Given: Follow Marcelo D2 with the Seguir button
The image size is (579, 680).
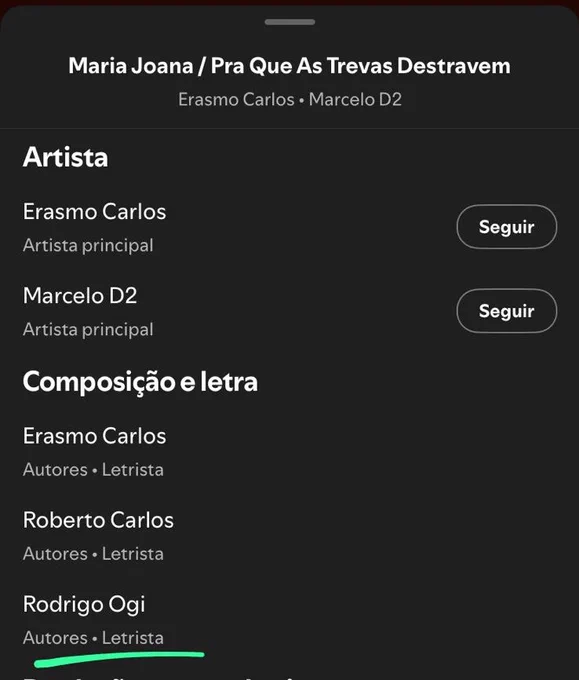Looking at the screenshot, I should point(507,311).
